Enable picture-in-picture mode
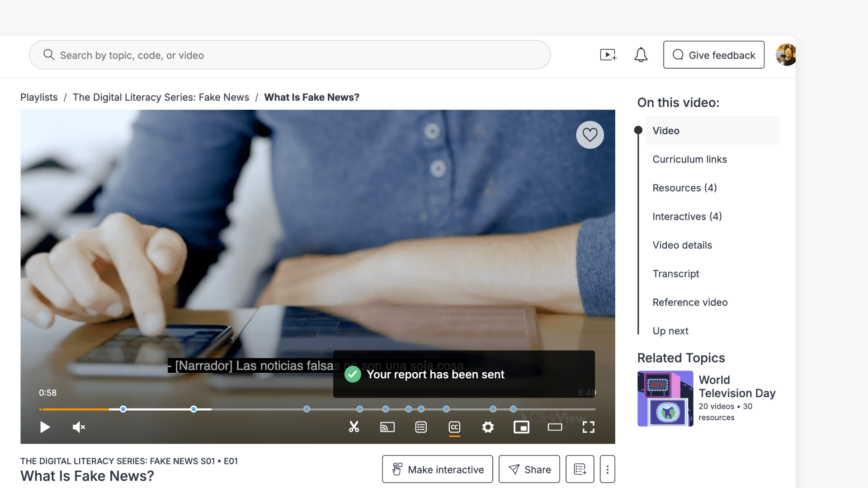 [521, 427]
